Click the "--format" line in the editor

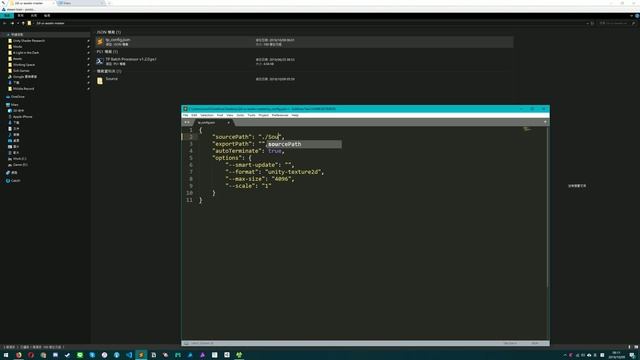[x=274, y=172]
